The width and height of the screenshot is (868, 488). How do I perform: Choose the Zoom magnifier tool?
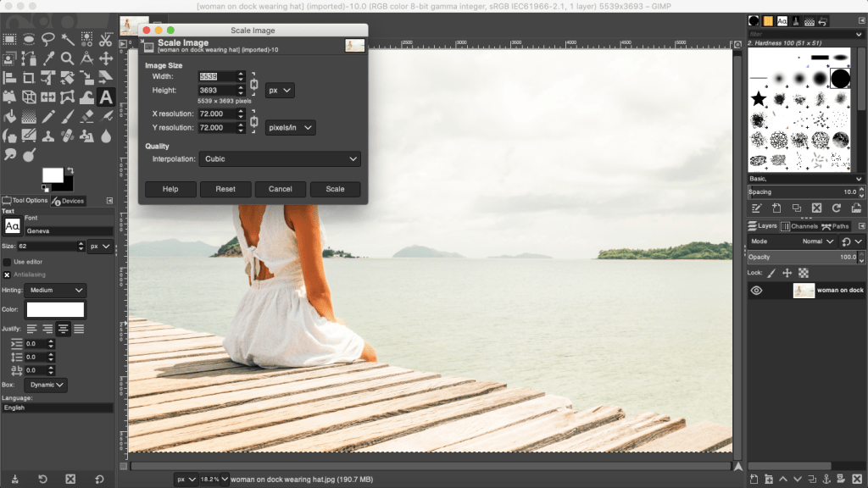coord(67,58)
